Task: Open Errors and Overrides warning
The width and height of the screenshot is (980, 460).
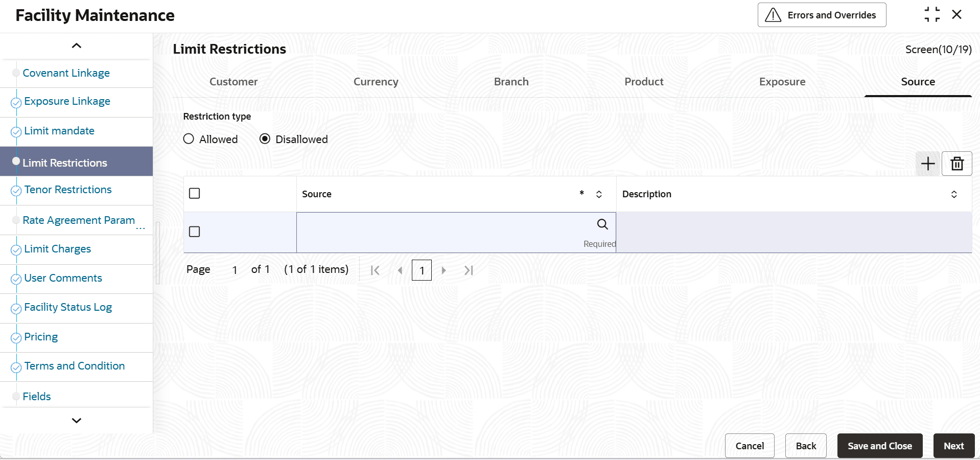Action: [x=821, y=15]
